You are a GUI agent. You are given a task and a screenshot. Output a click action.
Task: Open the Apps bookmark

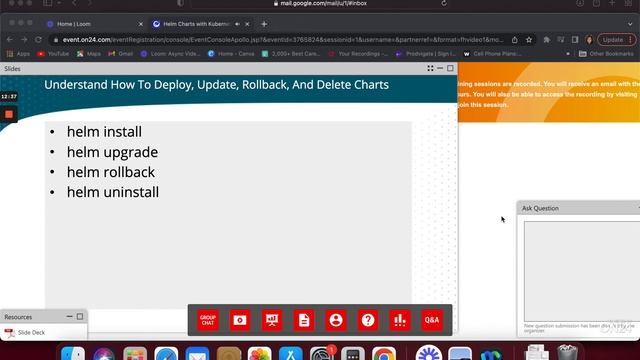coord(18,53)
